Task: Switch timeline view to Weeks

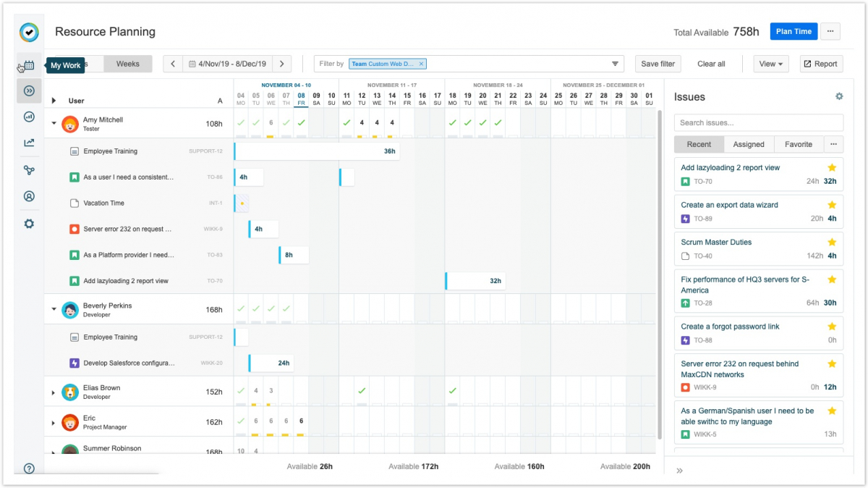Action: tap(128, 64)
